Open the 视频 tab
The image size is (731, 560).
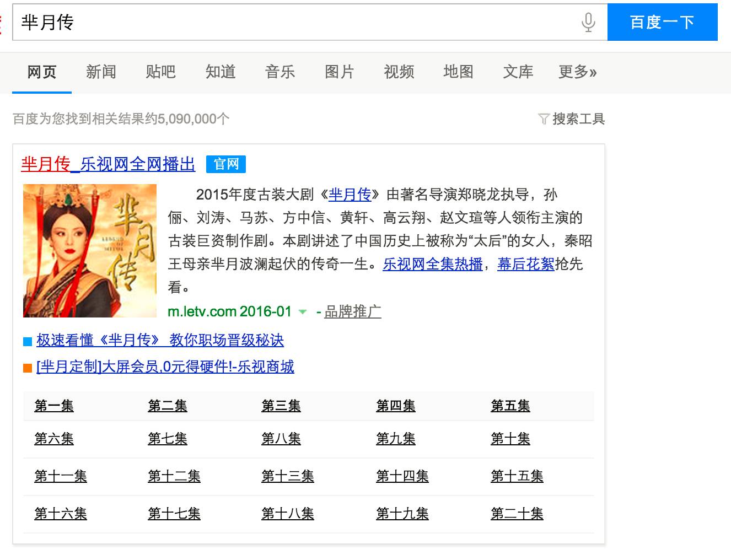pyautogui.click(x=399, y=72)
